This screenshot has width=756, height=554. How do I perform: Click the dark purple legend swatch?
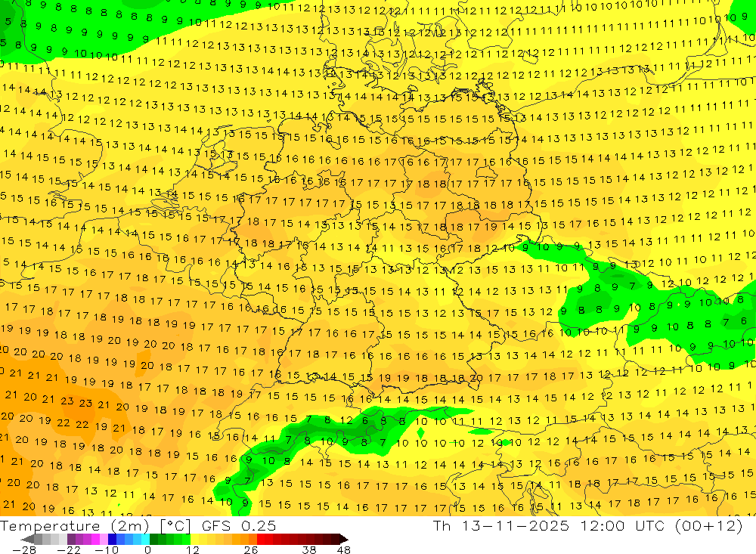[71, 539]
